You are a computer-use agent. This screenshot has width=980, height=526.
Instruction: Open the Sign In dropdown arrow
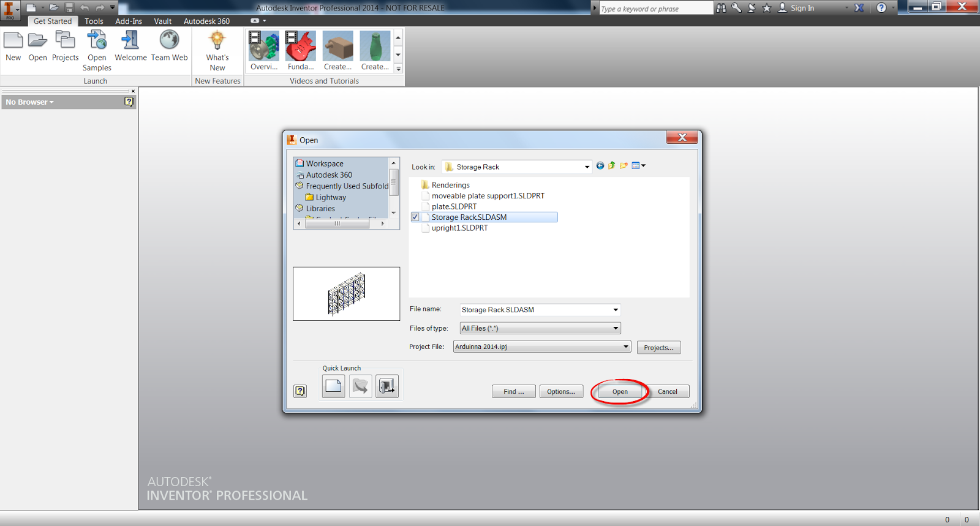click(x=847, y=8)
